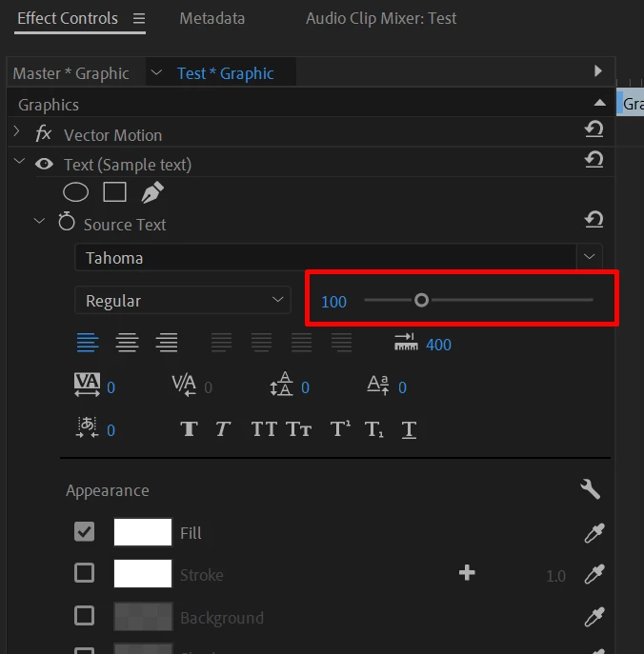Collapse the Text (Sample text) layer
This screenshot has width=644, height=654.
[x=19, y=161]
